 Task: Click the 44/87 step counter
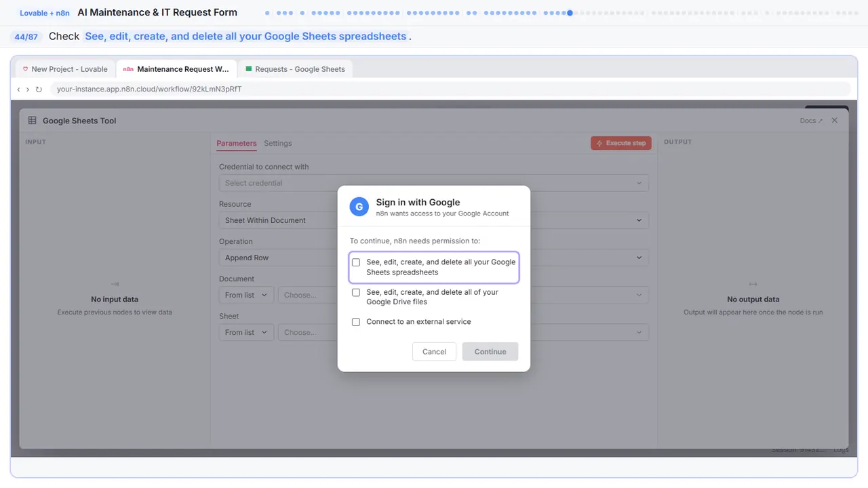pos(26,37)
